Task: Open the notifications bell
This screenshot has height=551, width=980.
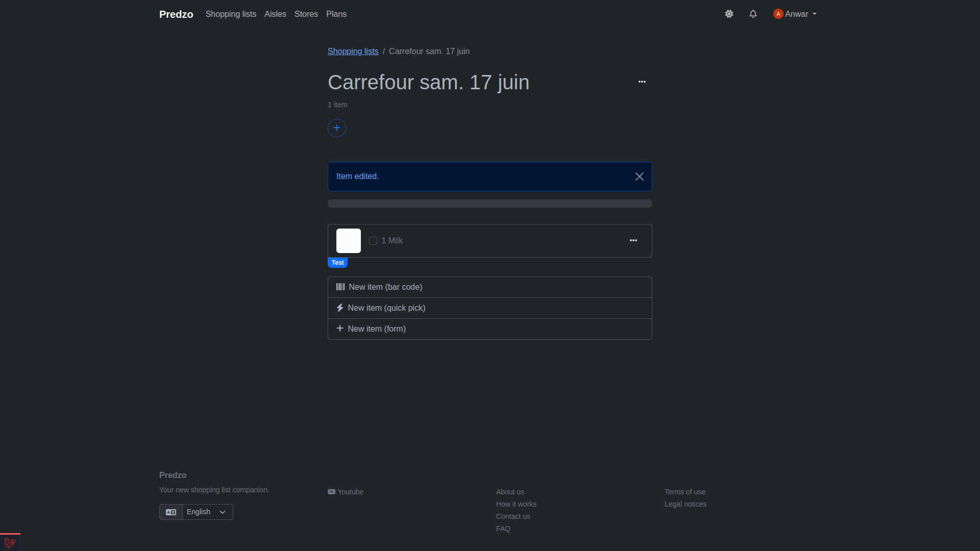Action: [753, 14]
